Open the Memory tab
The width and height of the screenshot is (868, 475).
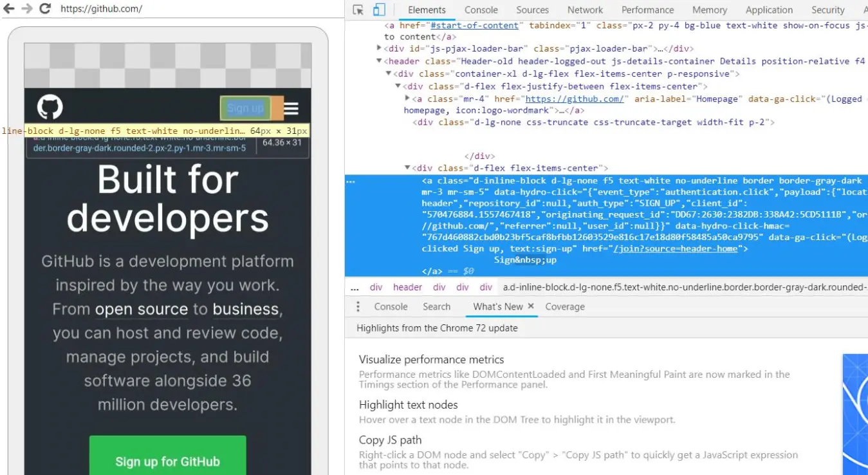pyautogui.click(x=710, y=10)
